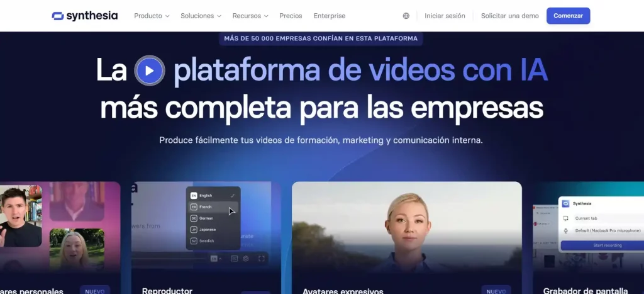Click the subtitle about formación, marketing y comunicación
Image resolution: width=644 pixels, height=294 pixels.
point(321,140)
